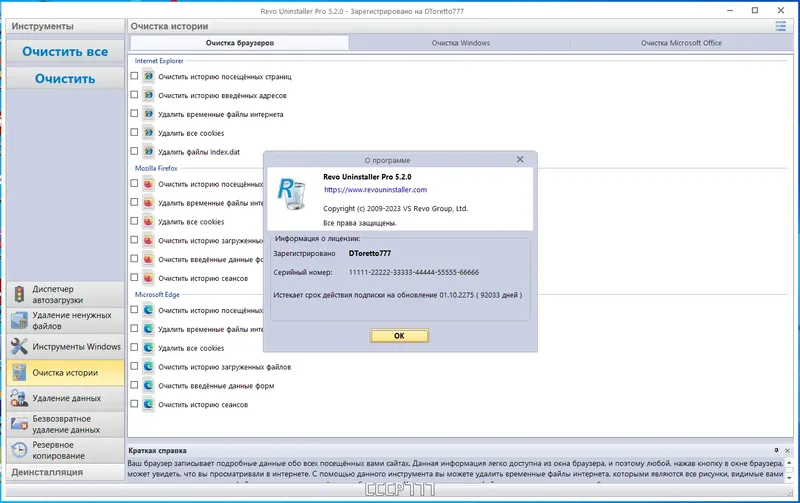Select Очистка истории sidebar icon

click(19, 372)
